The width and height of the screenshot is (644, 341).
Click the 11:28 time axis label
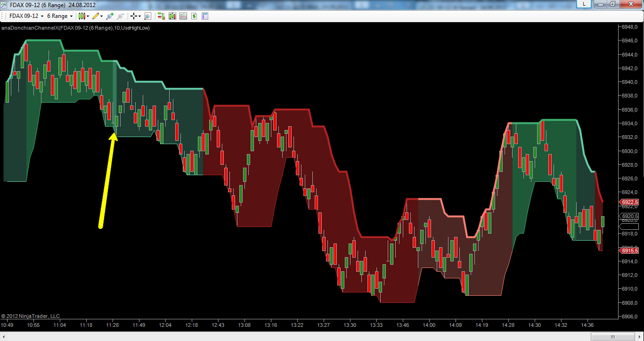pyautogui.click(x=113, y=325)
